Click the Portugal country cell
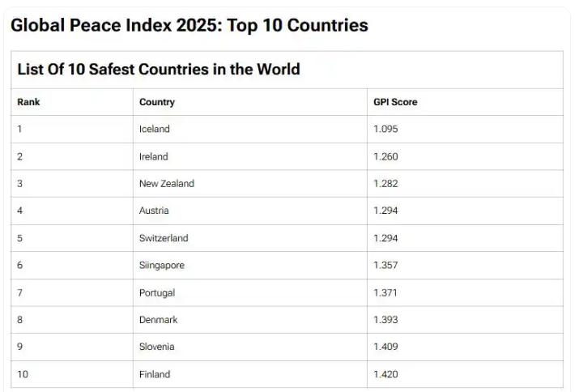 click(x=157, y=292)
